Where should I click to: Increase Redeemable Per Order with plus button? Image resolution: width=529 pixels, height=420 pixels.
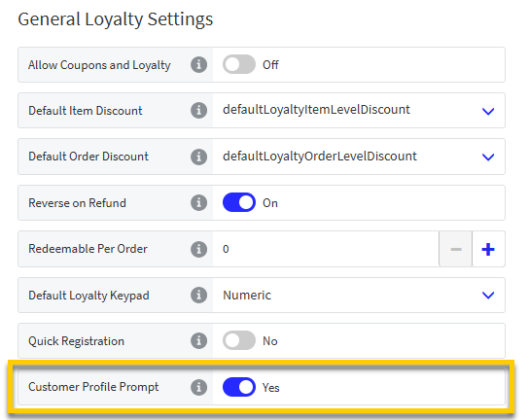(x=488, y=249)
